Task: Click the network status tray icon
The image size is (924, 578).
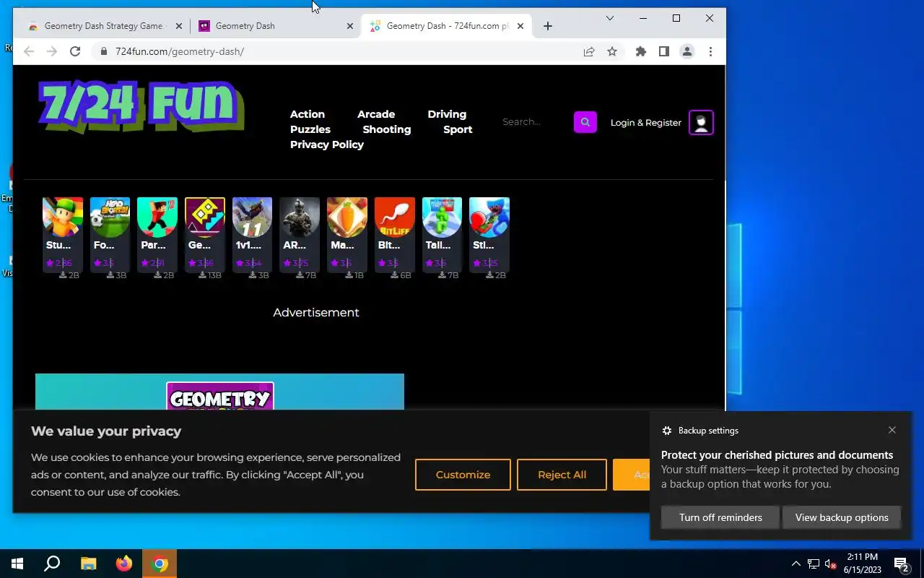Action: 814,564
